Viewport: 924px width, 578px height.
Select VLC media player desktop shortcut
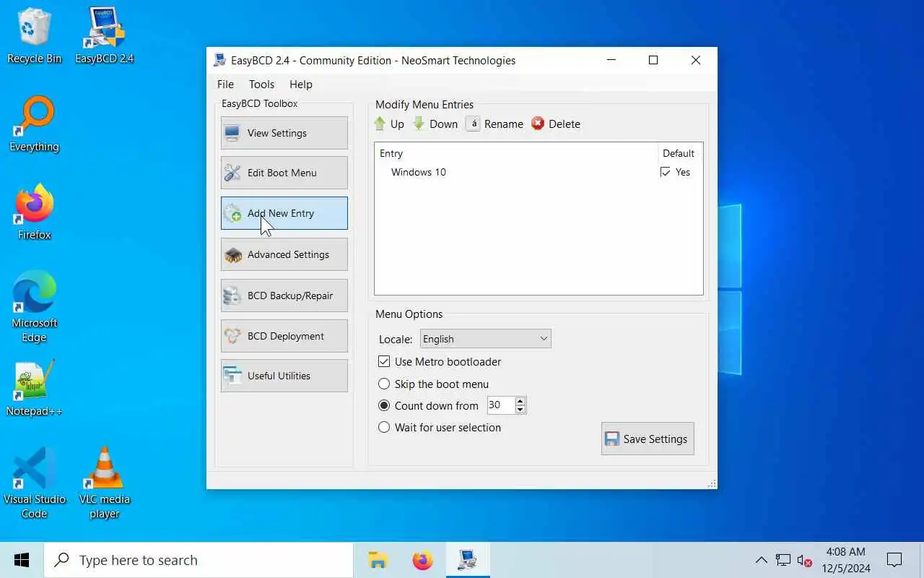pyautogui.click(x=105, y=483)
